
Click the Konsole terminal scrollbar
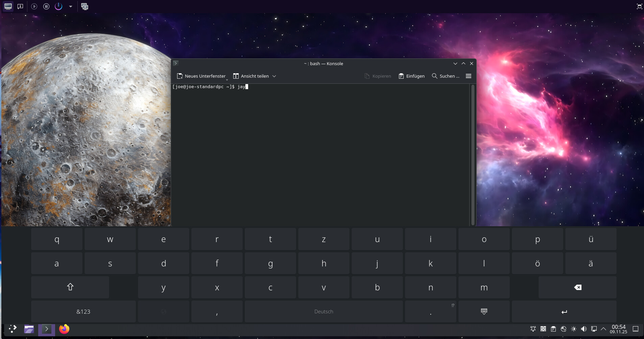pos(473,154)
